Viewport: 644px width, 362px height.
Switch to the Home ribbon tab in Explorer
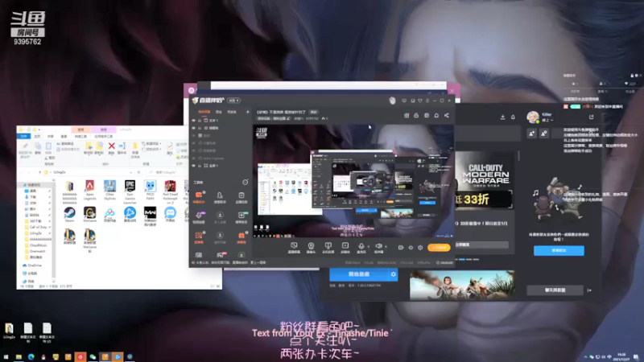coord(37,136)
